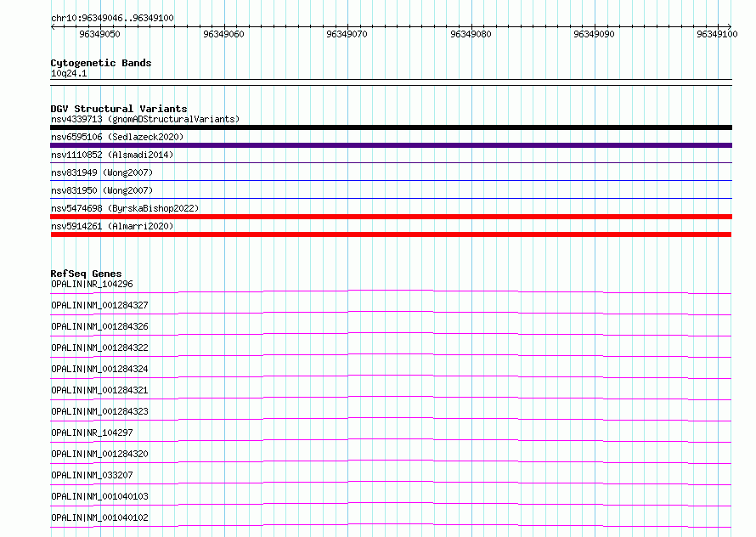756x537 pixels.
Task: Select variant nsv831950 (Wong2007) label
Action: (x=102, y=190)
